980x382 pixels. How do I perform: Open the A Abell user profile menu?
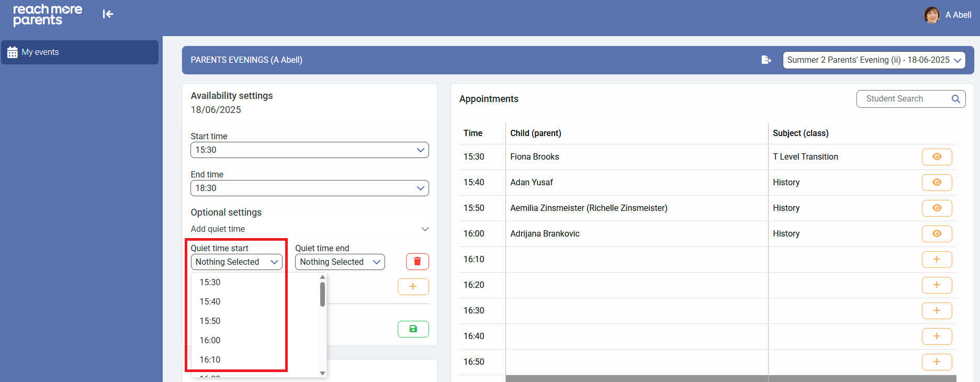click(x=948, y=15)
